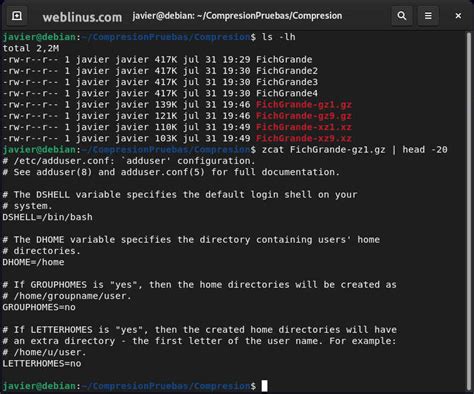Click the FichGrande-xz1.xz file name
Screen dimensions: 474x394
304,127
